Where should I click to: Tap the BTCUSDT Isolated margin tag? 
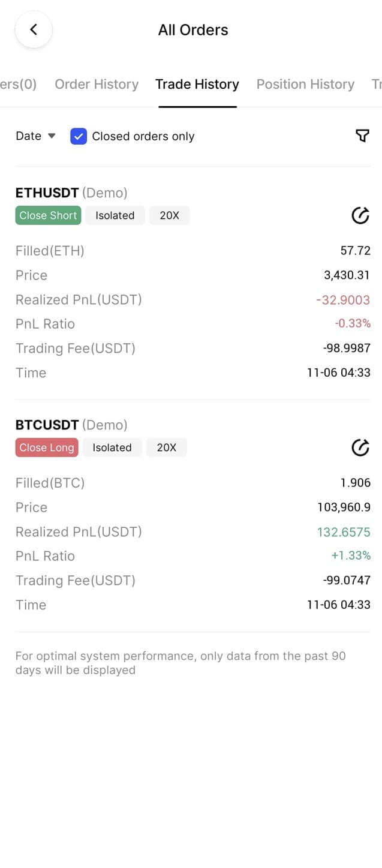pyautogui.click(x=112, y=447)
